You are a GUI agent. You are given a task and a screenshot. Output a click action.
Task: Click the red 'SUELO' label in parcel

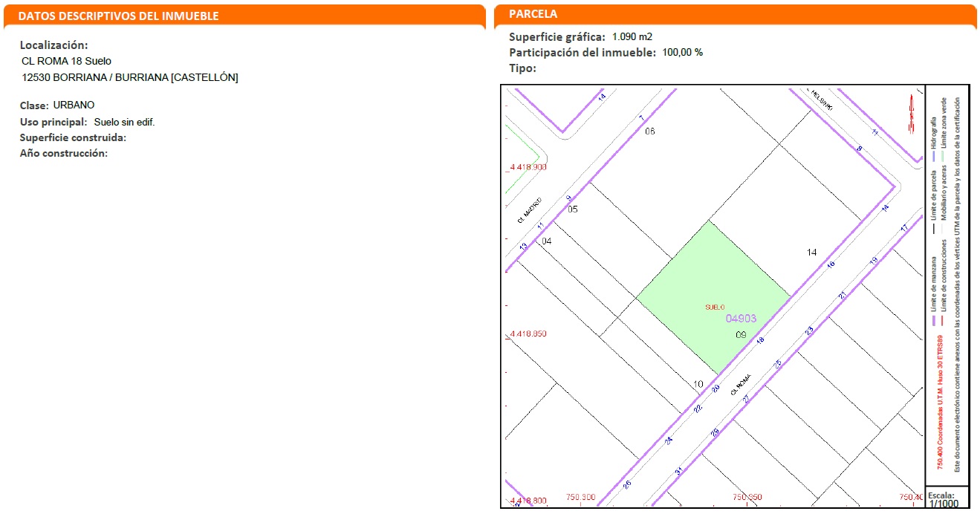[x=715, y=307]
